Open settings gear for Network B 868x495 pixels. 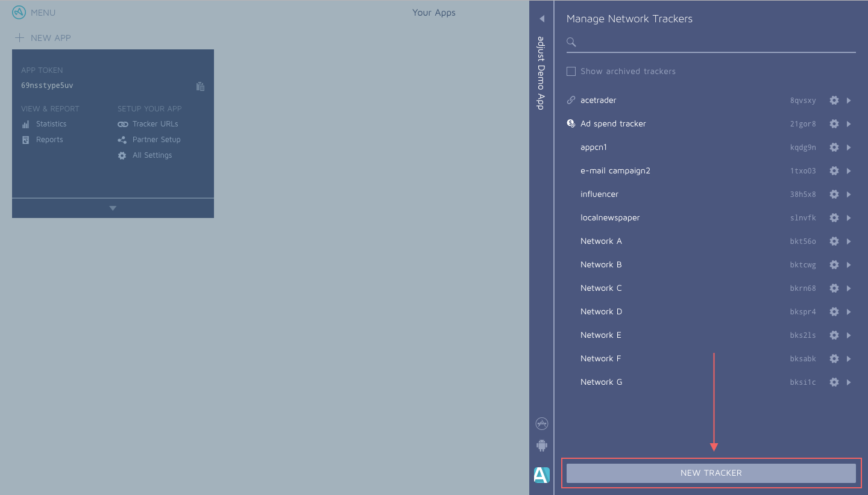[x=834, y=265]
